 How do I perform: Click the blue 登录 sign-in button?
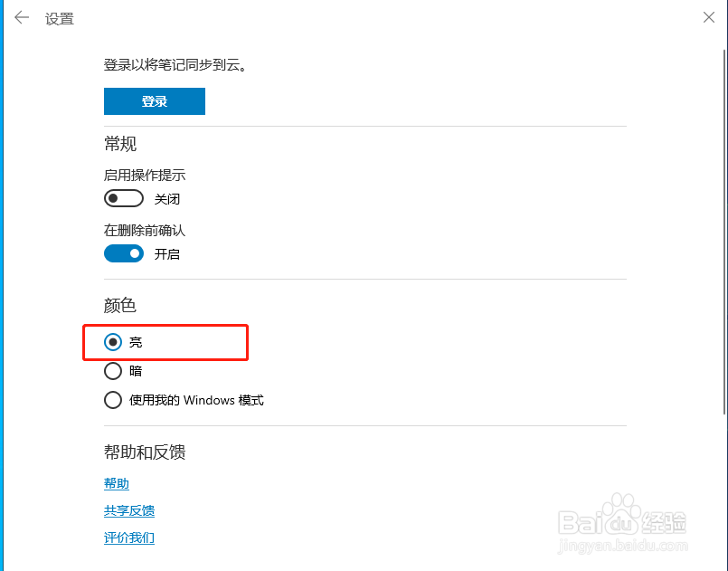(154, 101)
